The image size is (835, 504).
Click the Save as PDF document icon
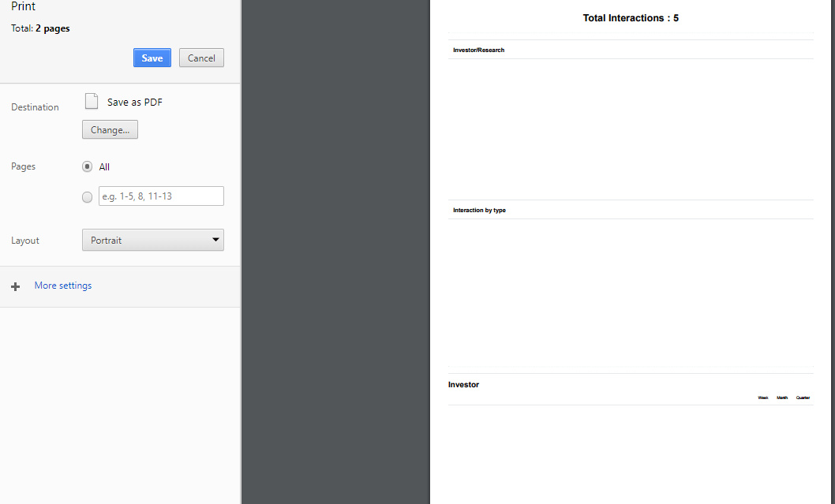(91, 101)
